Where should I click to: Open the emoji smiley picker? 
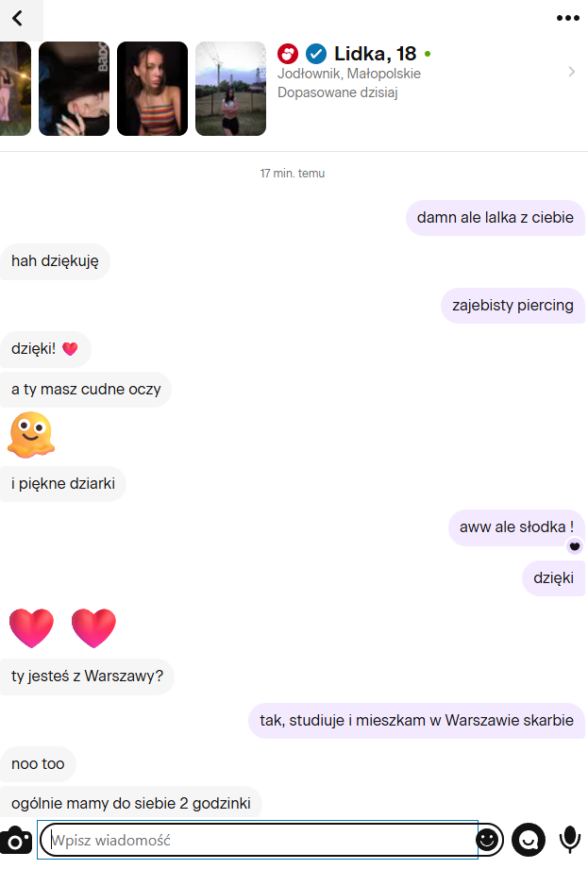tap(488, 840)
